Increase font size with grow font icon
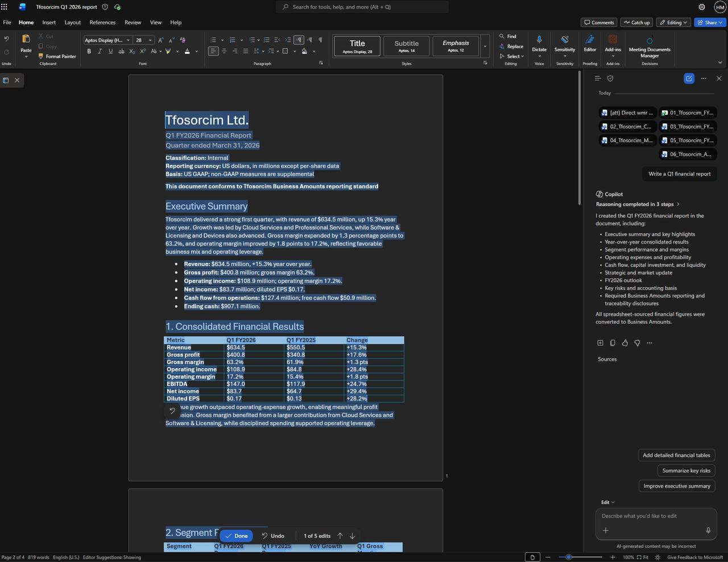 tap(161, 40)
